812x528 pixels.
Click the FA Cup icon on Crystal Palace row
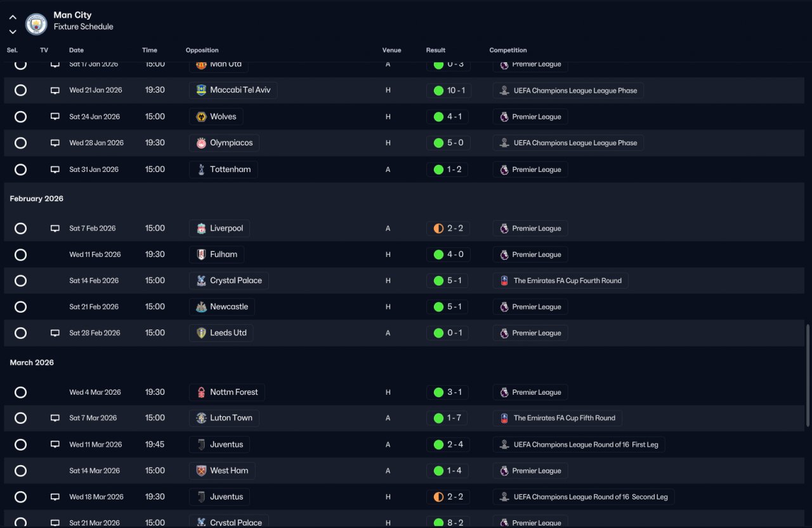[x=504, y=280]
